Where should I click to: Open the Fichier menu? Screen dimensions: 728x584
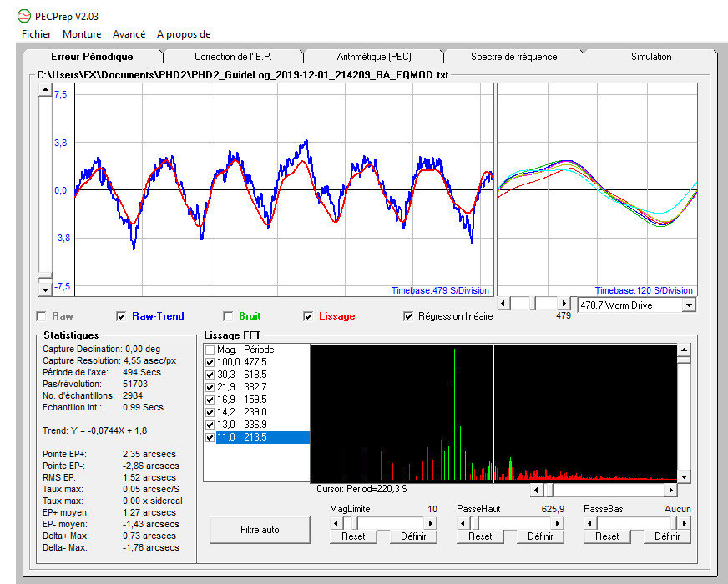pyautogui.click(x=36, y=34)
